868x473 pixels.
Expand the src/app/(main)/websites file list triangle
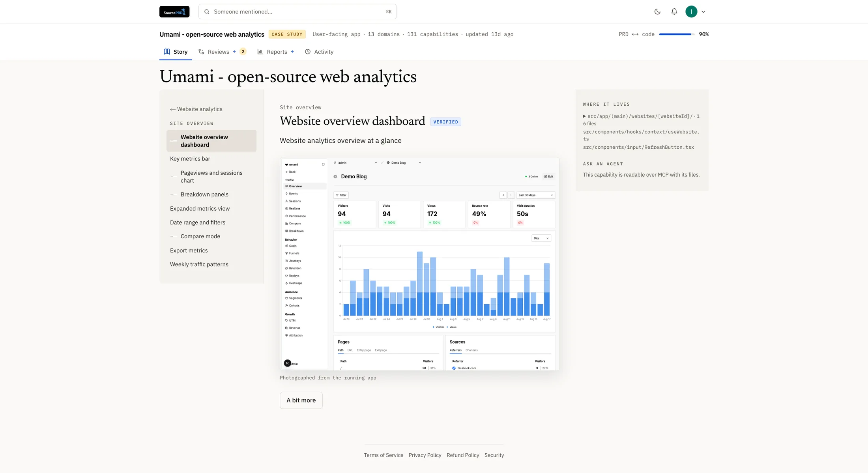pyautogui.click(x=584, y=116)
